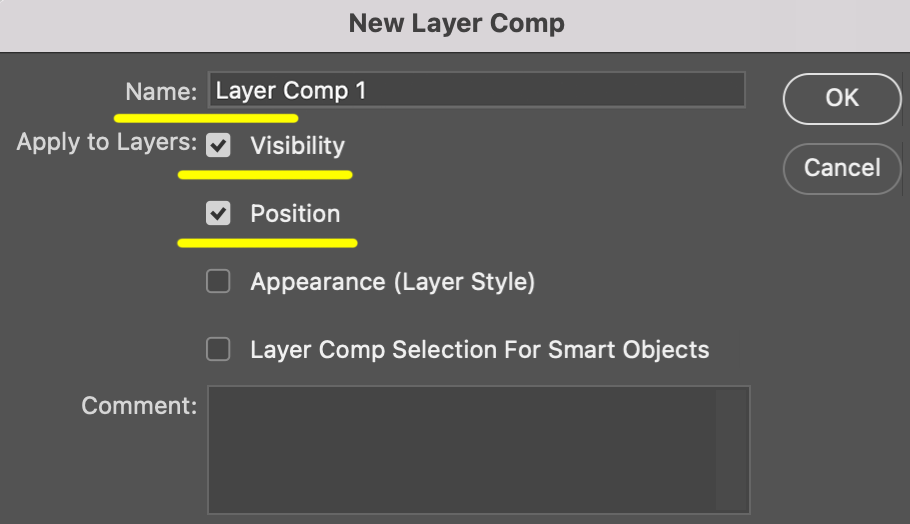The width and height of the screenshot is (910, 524).
Task: Click the Visibility option label
Action: point(297,146)
